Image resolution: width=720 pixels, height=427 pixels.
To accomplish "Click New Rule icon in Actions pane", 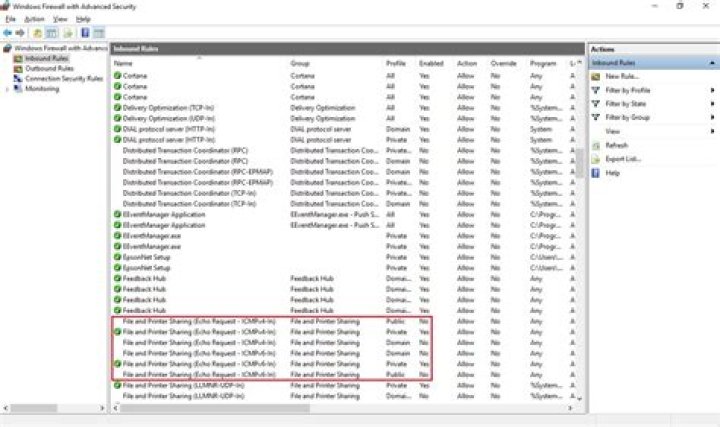I will click(596, 76).
